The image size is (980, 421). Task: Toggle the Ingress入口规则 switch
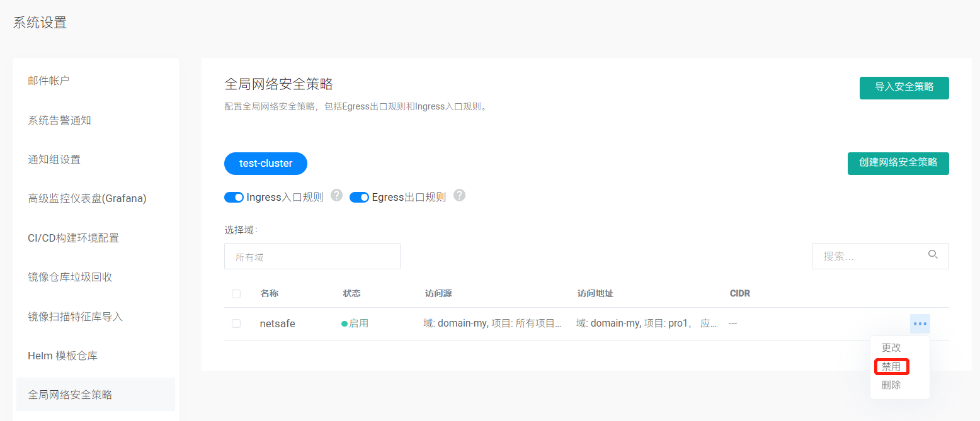pyautogui.click(x=234, y=198)
